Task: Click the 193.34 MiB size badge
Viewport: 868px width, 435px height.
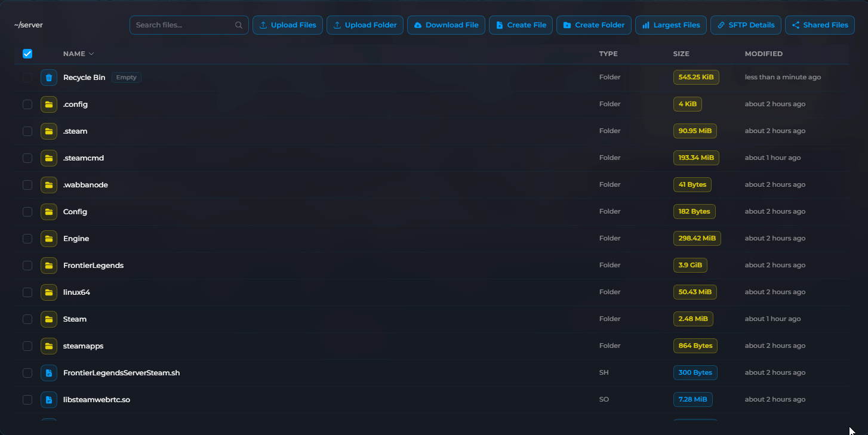Action: click(696, 158)
